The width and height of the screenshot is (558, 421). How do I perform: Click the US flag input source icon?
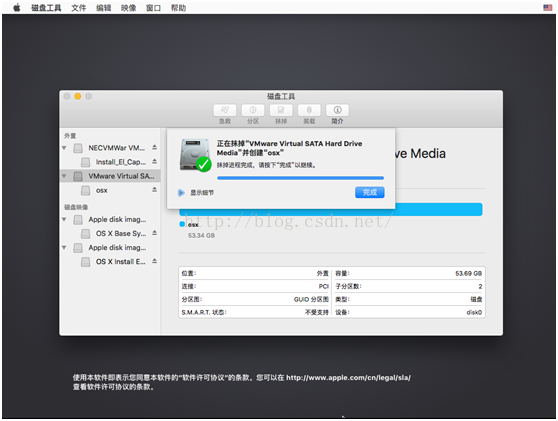(547, 7)
